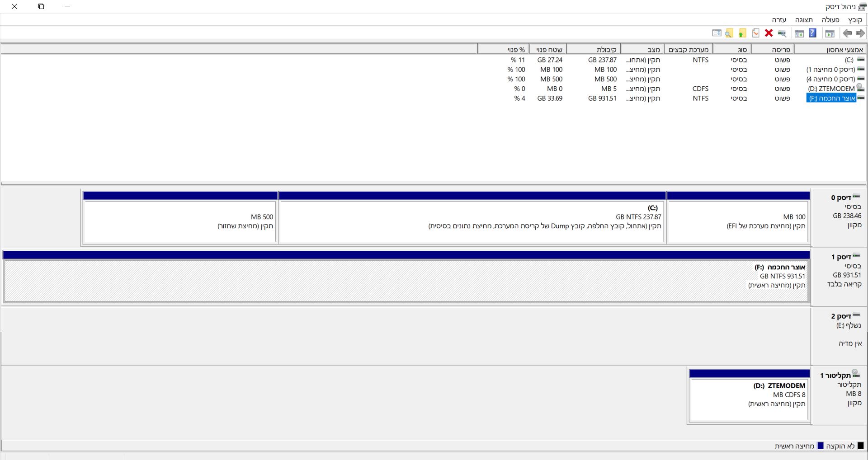This screenshot has height=460, width=868.
Task: Click the GB 237.87 capacity cell
Action: (602, 60)
